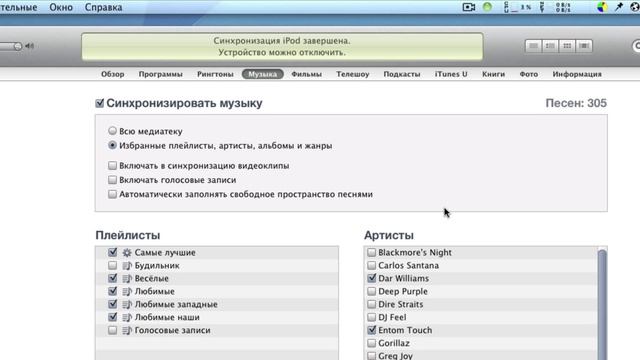This screenshot has height=360, width=640.
Task: Enable Включать в синхронизацию видеоклипы
Action: (112, 165)
